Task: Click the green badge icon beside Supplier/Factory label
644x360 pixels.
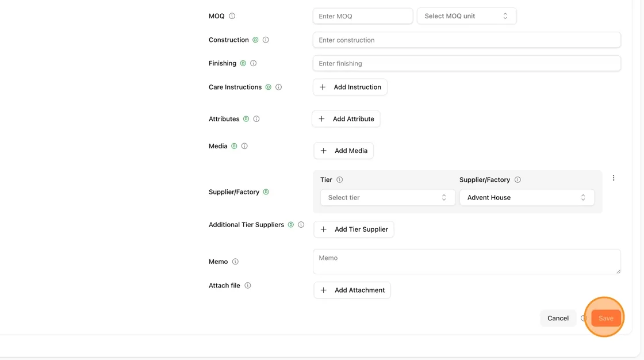Action: click(266, 192)
